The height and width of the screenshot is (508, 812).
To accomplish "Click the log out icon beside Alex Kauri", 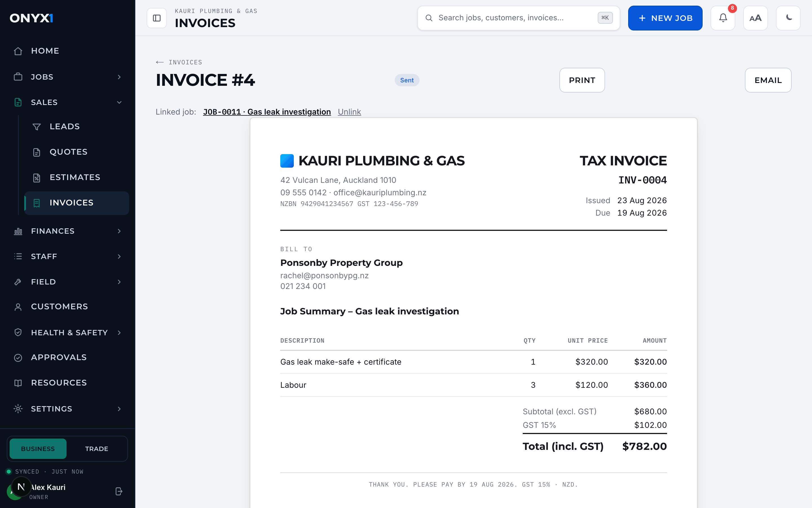I will point(119,491).
